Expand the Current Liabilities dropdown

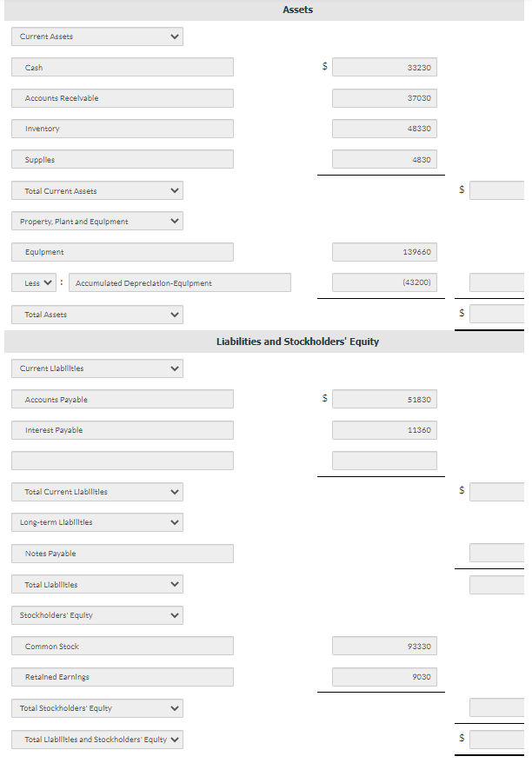click(96, 368)
